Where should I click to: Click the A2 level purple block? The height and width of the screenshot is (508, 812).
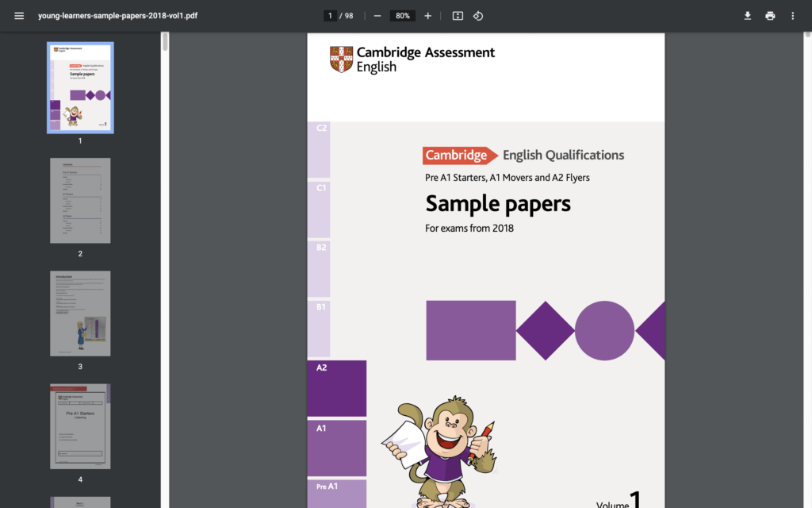click(337, 387)
